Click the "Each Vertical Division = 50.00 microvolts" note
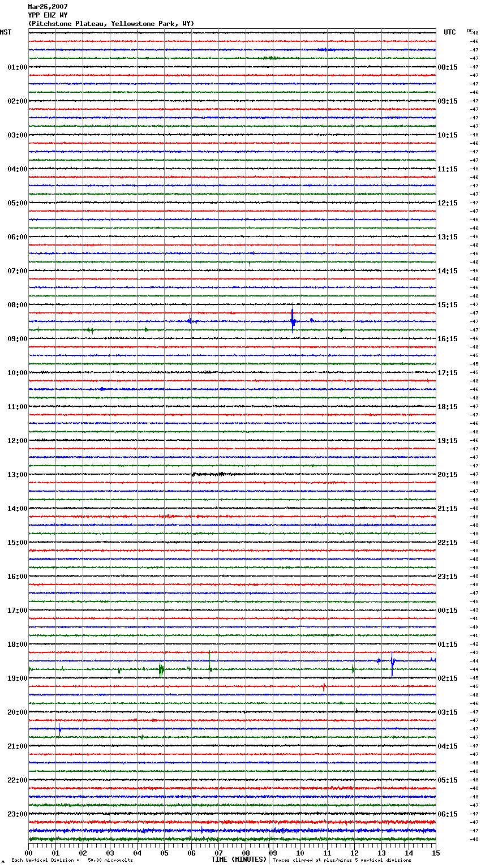The width and height of the screenshot is (481, 868). click(72, 860)
